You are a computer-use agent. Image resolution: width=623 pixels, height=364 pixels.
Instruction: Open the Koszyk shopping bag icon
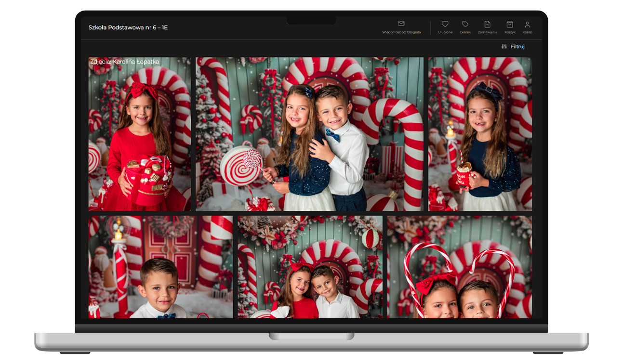[510, 24]
